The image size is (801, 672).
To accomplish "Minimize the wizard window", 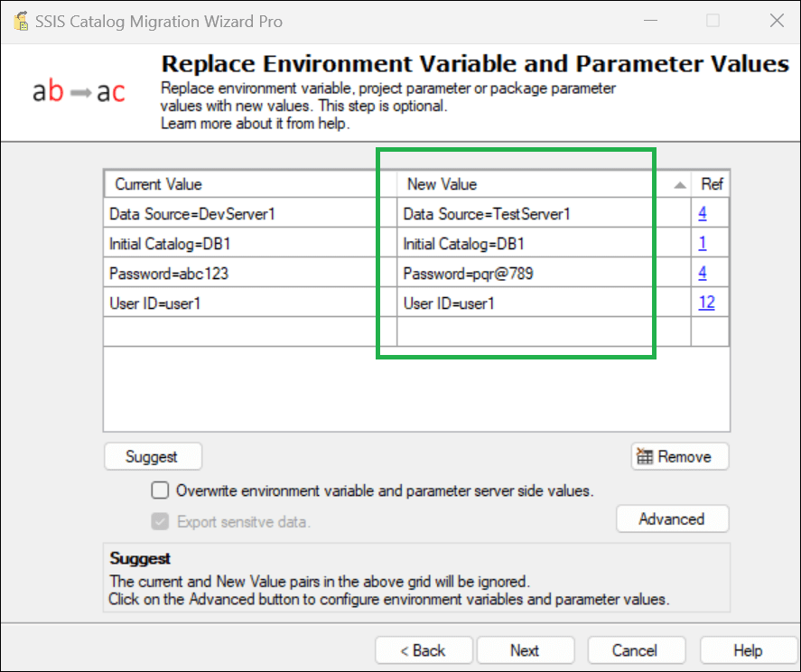I will coord(650,21).
